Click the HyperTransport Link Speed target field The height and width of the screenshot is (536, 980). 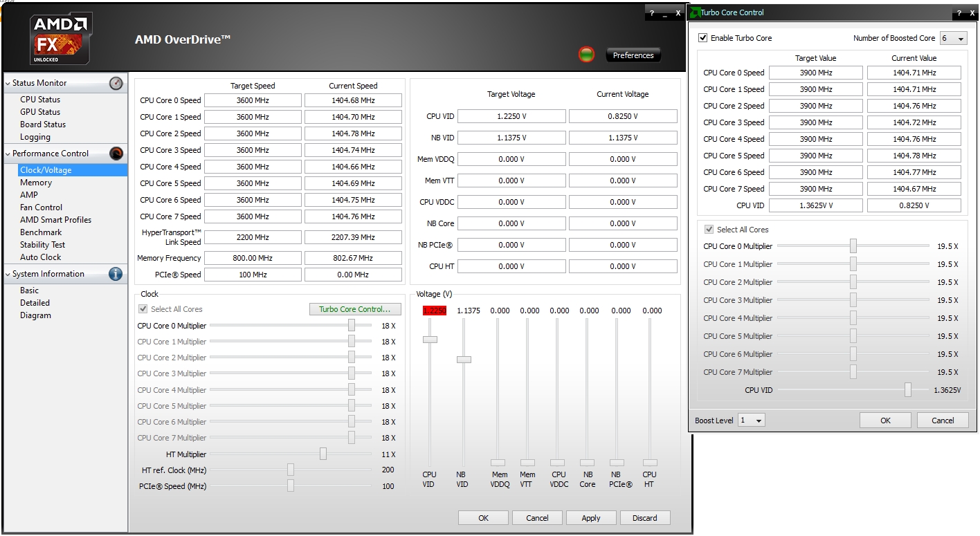pyautogui.click(x=253, y=237)
